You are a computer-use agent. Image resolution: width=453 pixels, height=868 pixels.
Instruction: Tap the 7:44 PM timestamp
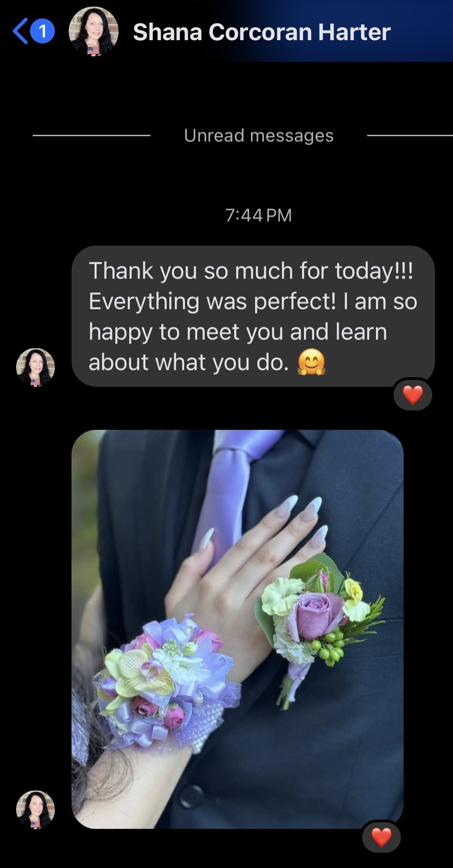pos(258,215)
